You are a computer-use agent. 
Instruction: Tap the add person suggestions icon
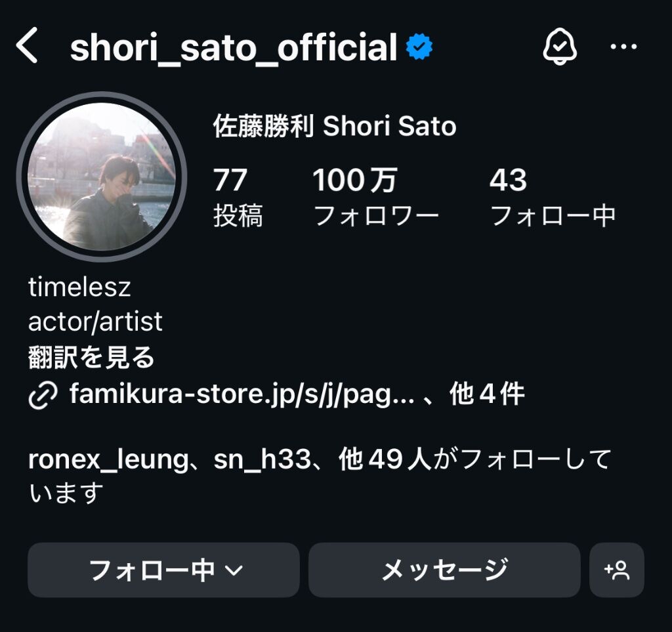coord(617,570)
